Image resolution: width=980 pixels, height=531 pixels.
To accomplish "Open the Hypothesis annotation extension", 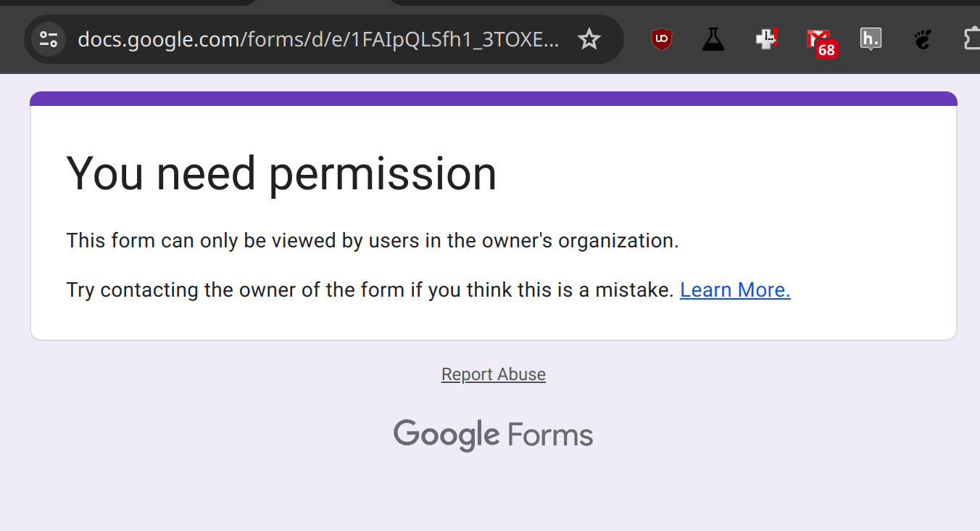I will coord(871,39).
